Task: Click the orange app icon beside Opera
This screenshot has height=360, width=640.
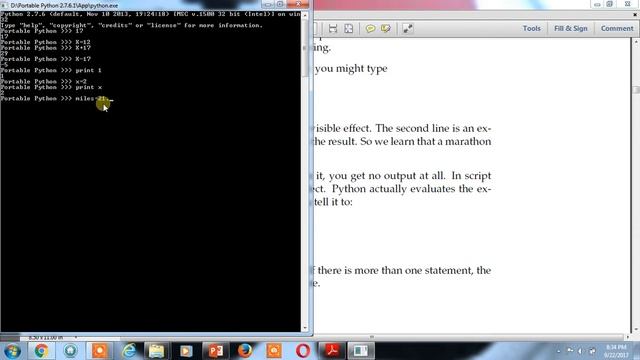Action: [x=274, y=351]
